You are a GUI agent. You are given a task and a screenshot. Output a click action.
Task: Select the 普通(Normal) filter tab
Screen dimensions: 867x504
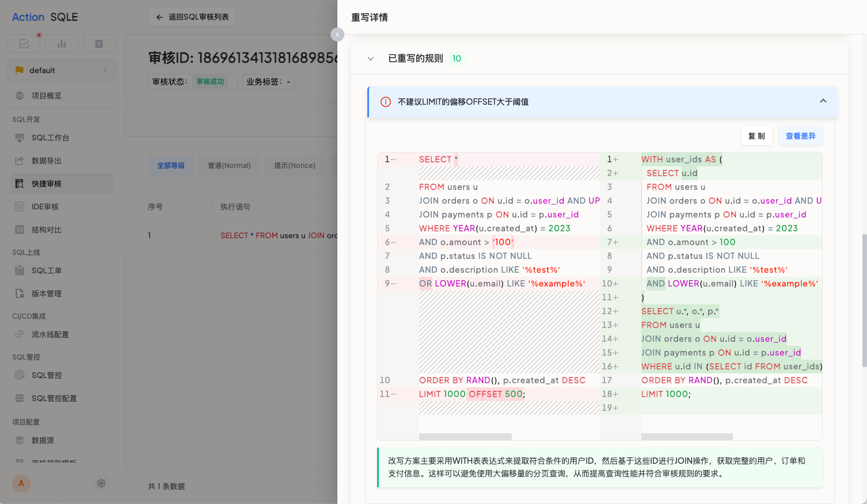(229, 166)
